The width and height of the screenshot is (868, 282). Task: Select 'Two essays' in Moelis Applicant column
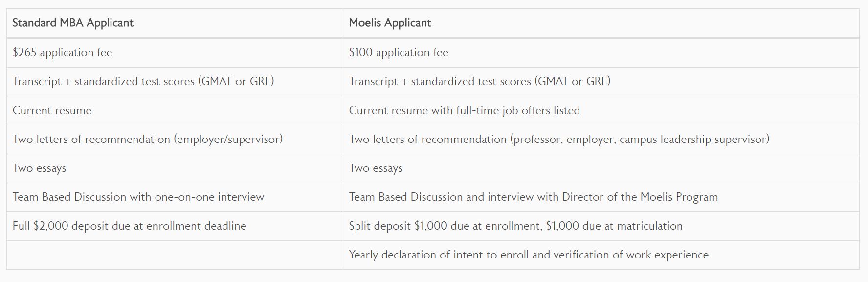[x=376, y=168]
